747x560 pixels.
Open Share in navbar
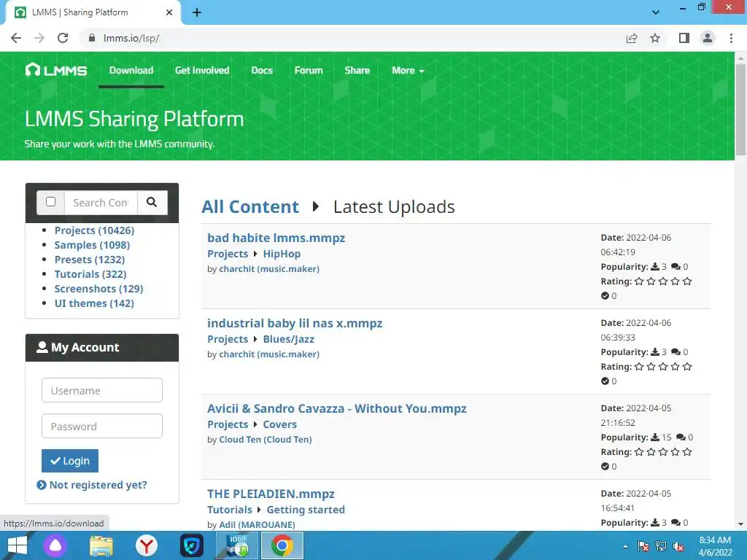357,71
